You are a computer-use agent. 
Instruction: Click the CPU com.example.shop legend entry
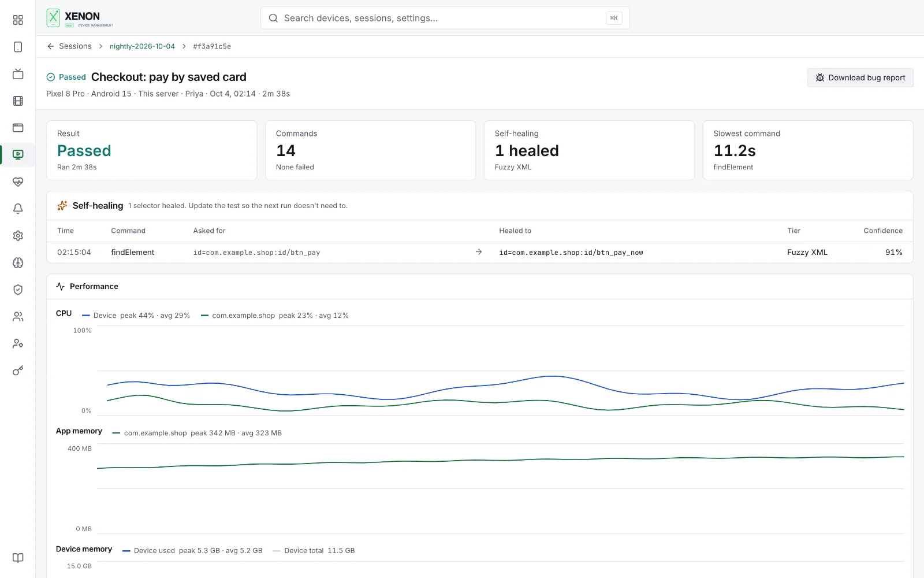[275, 316]
